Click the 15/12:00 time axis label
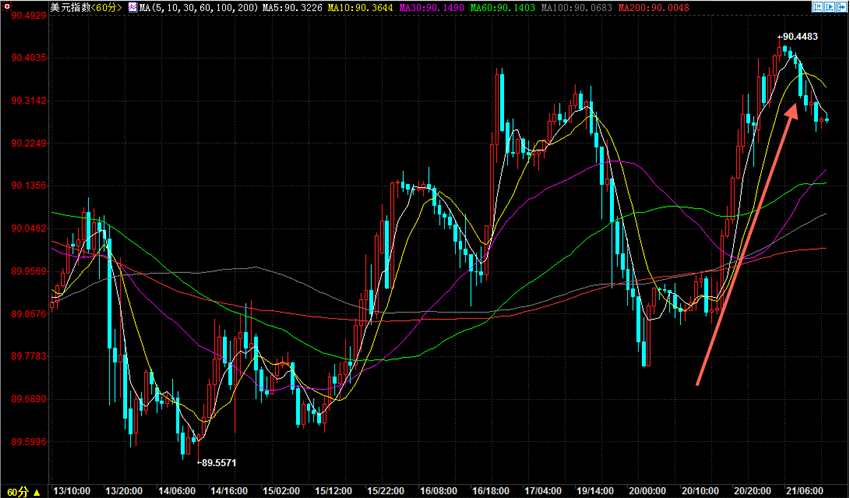 click(333, 491)
